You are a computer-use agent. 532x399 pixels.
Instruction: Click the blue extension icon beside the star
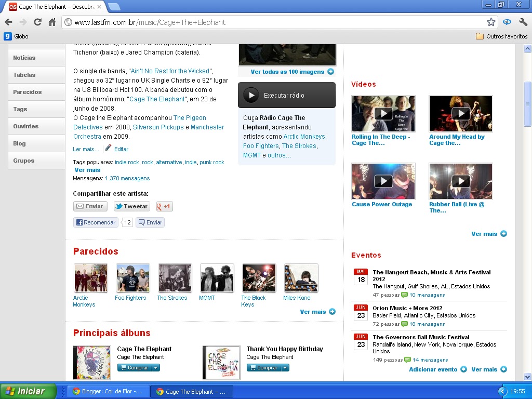tap(507, 22)
